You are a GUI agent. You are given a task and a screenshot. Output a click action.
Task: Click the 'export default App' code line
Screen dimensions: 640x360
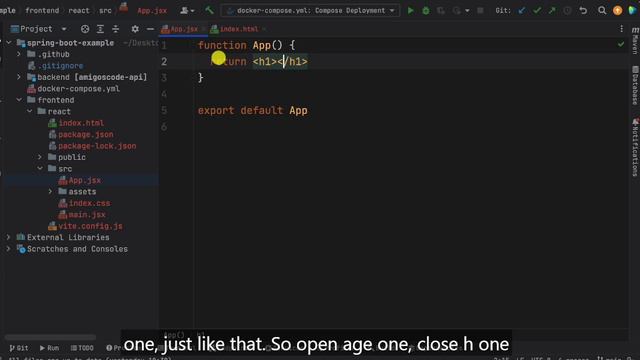pyautogui.click(x=253, y=110)
